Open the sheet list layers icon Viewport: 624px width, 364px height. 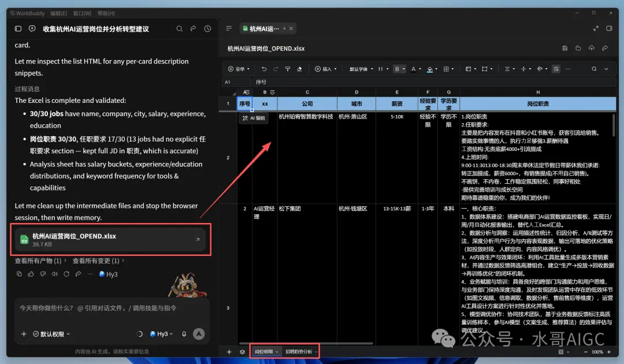pos(242,352)
